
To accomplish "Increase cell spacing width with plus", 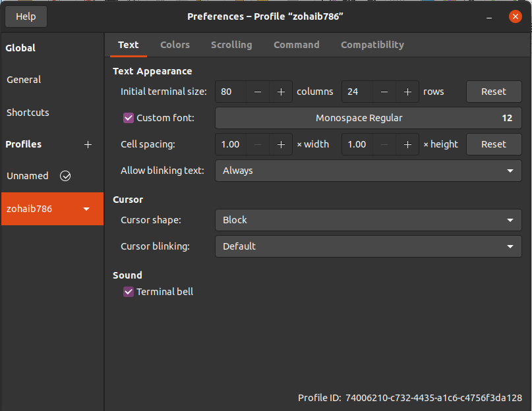I will 281,144.
